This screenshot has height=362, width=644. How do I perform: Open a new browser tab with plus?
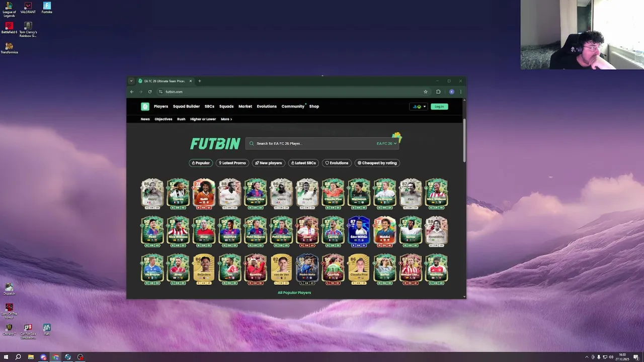[199, 81]
